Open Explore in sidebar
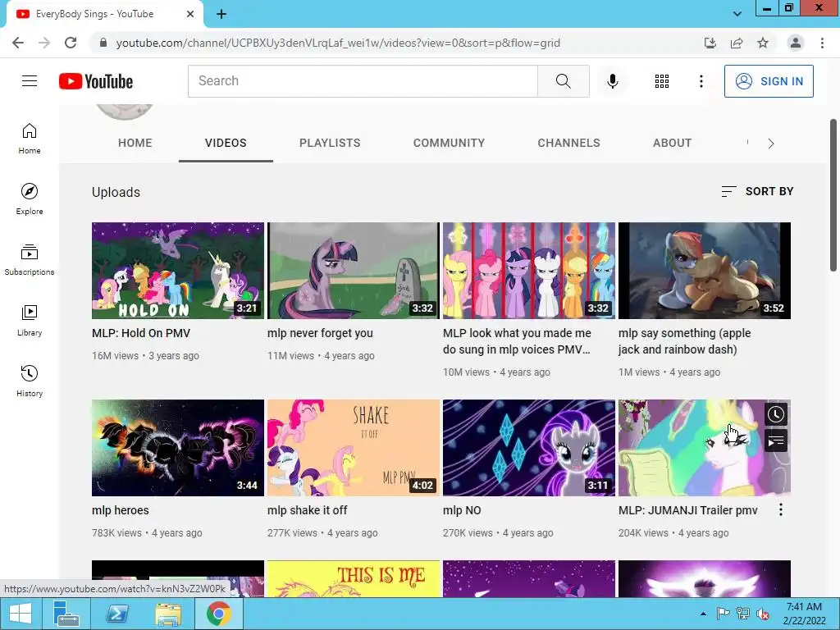 pyautogui.click(x=30, y=199)
